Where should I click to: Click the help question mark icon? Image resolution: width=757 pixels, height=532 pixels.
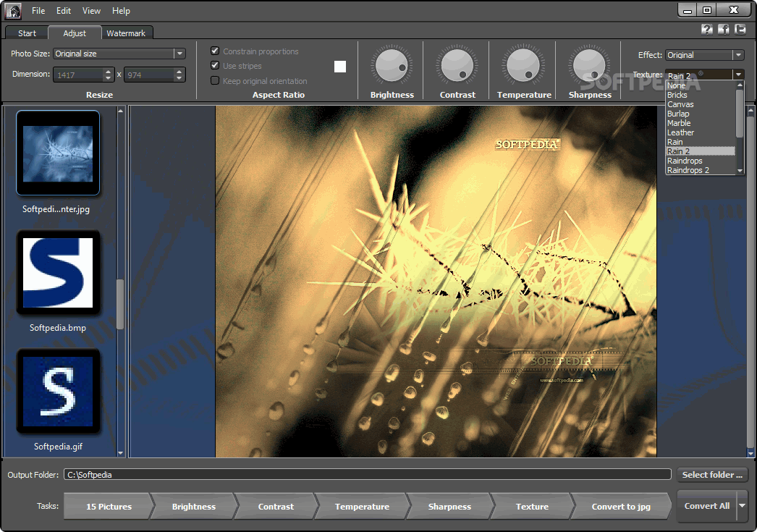[x=707, y=30]
